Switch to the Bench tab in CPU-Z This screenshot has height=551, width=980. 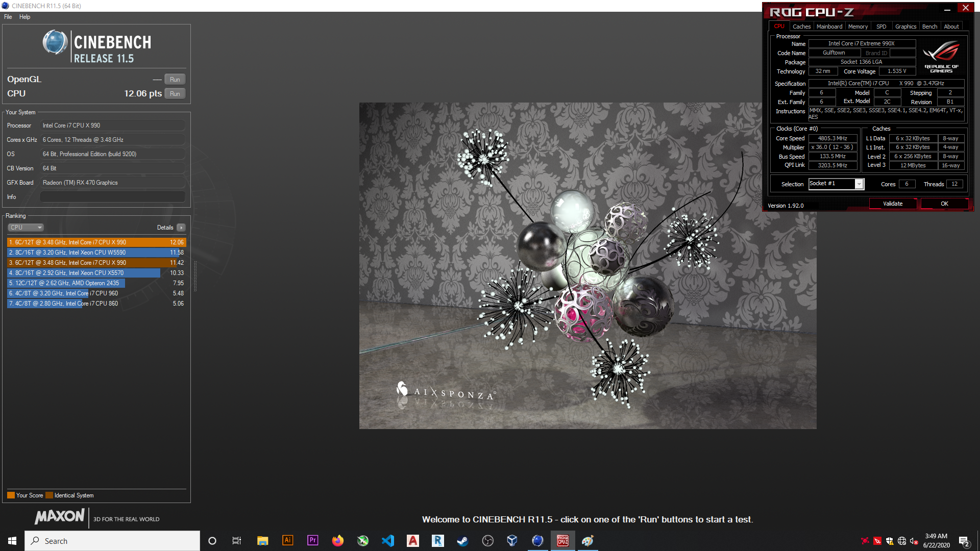point(929,27)
